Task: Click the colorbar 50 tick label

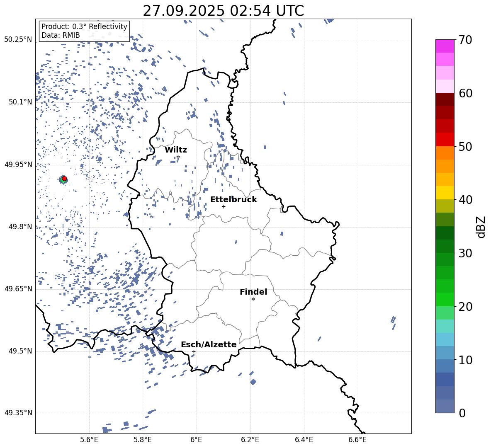Action: coord(466,146)
